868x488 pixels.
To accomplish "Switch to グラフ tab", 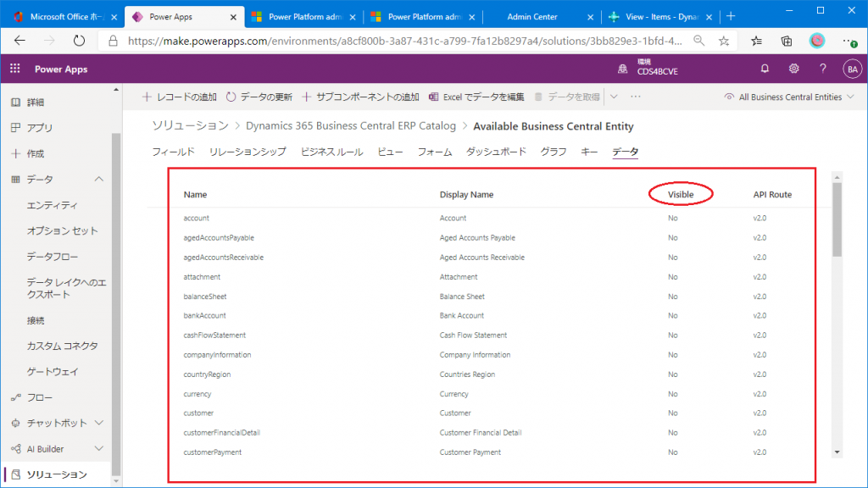I will (x=554, y=152).
